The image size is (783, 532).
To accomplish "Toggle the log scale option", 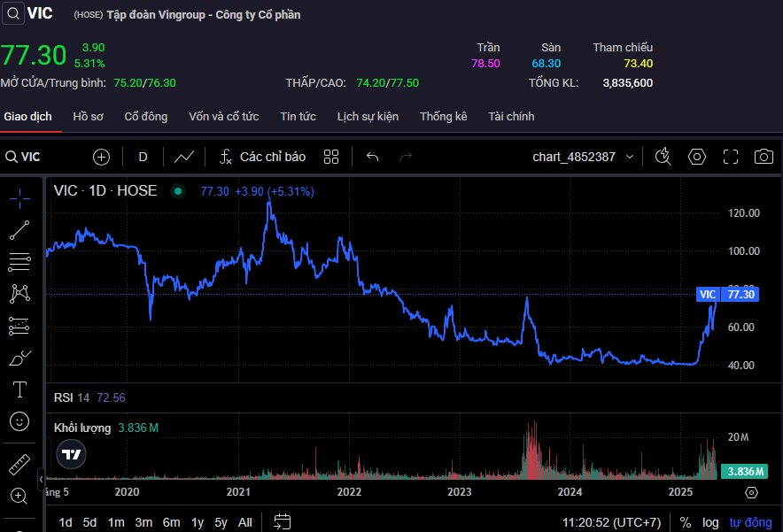I will pyautogui.click(x=710, y=522).
